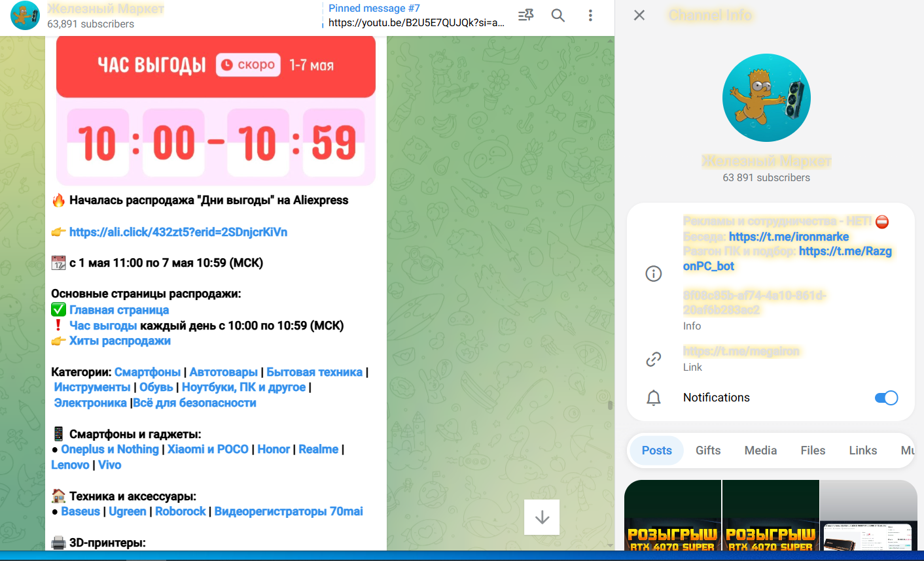Close the Channel Info panel
Screen dimensions: 924x561
pos(639,15)
